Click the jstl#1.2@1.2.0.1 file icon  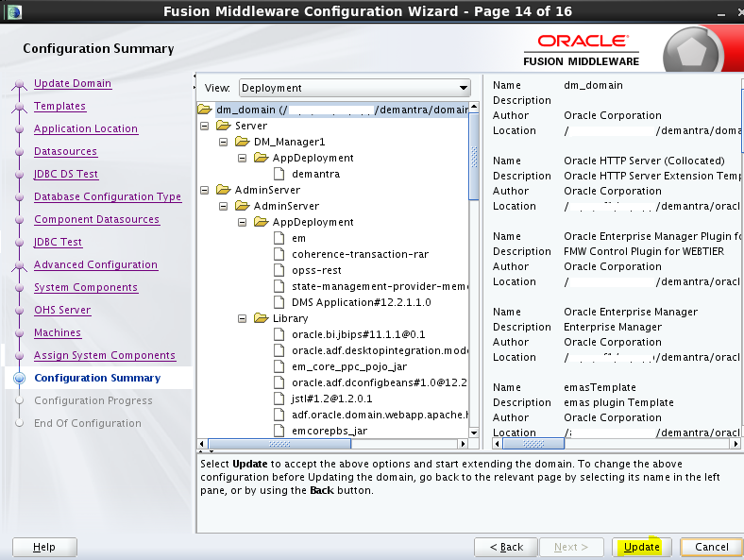279,399
